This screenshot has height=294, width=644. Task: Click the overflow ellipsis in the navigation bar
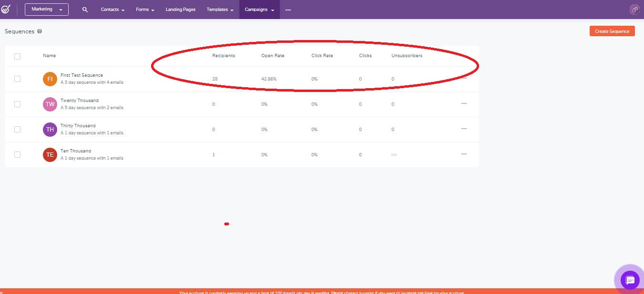[x=288, y=10]
